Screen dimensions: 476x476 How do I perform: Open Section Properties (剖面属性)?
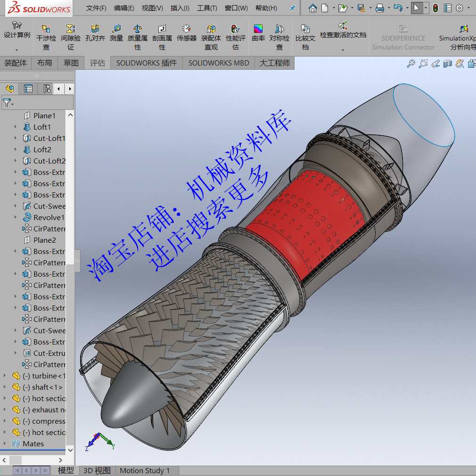coord(162,37)
